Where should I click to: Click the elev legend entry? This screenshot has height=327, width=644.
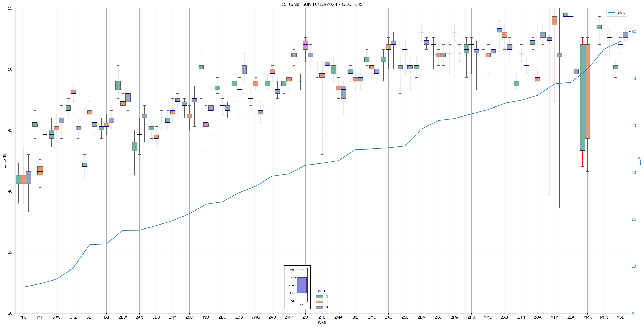coord(617,13)
